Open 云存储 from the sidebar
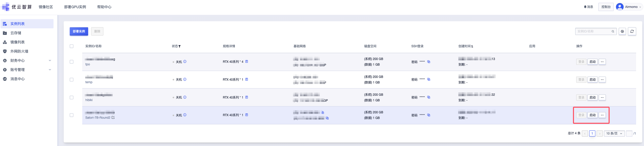 click(x=16, y=33)
